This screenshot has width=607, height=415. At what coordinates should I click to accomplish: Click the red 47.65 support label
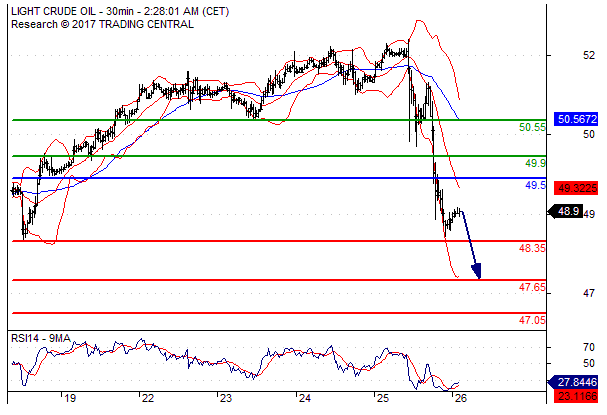(532, 287)
